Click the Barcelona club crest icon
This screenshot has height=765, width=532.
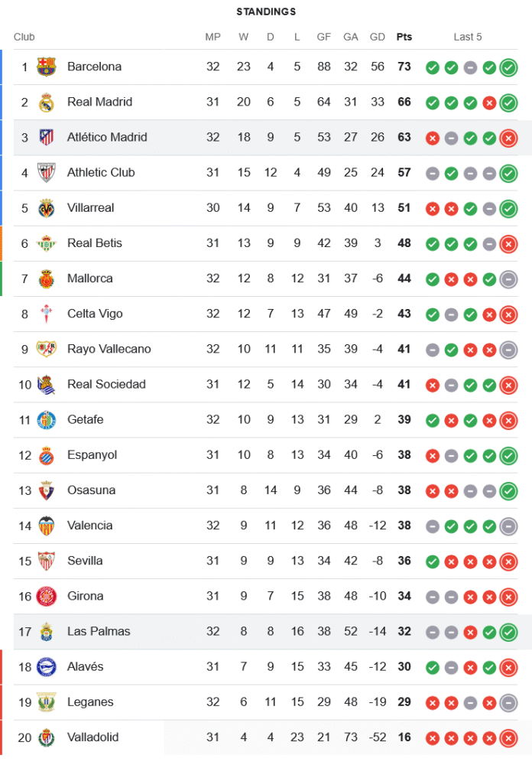[x=47, y=67]
